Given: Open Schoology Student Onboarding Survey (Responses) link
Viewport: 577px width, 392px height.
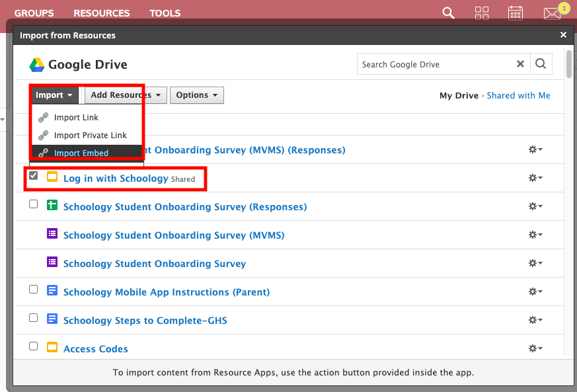Looking at the screenshot, I should [x=185, y=207].
